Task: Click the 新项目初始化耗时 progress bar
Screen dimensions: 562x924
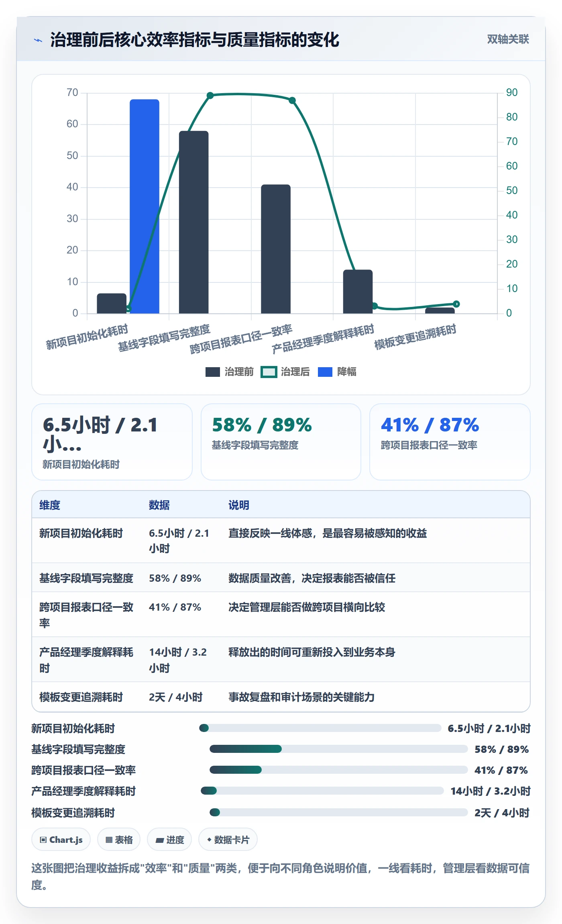Action: 320,728
